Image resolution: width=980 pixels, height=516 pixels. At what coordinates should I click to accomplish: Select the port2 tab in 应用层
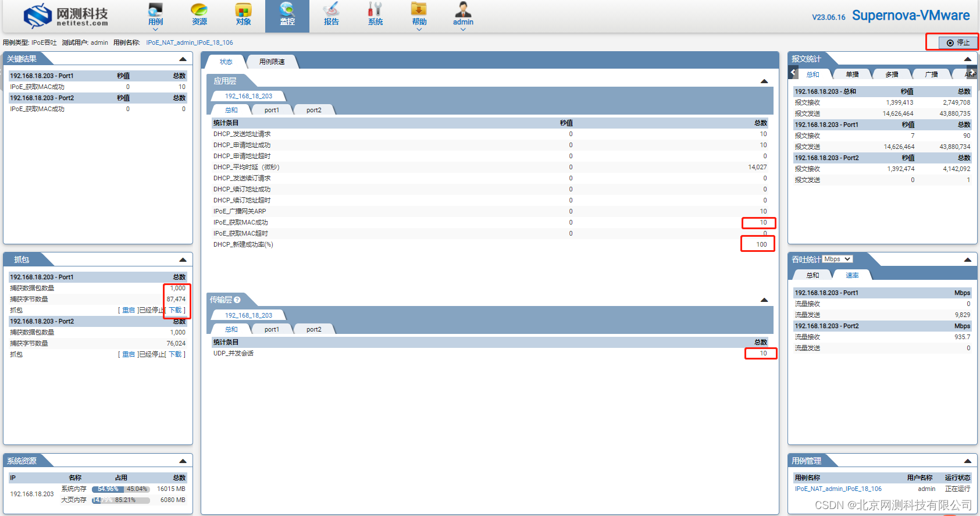click(313, 110)
